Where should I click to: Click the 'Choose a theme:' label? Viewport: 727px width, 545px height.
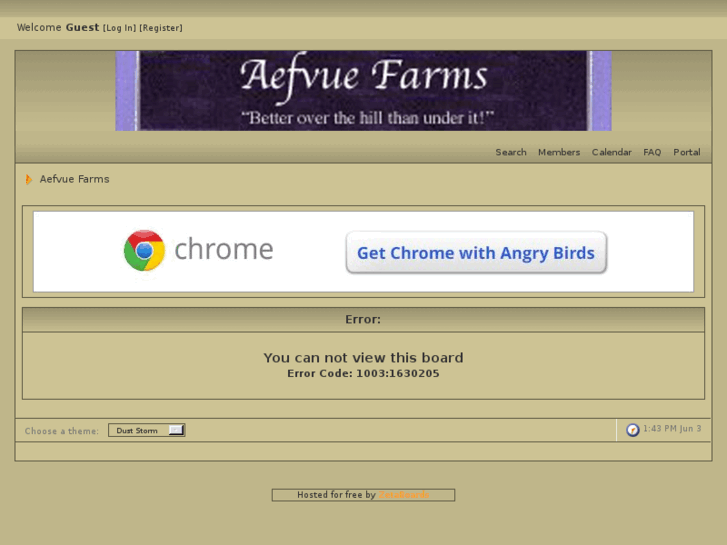click(62, 431)
